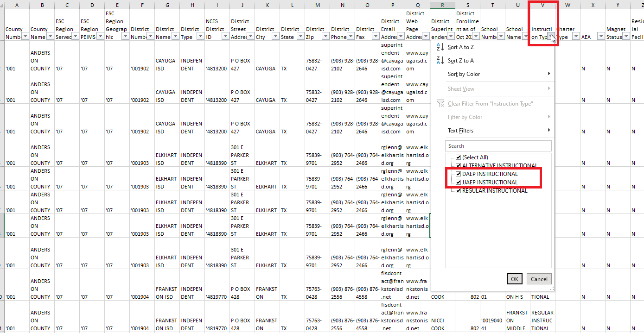The height and width of the screenshot is (333, 644).
Task: Select the column V header
Action: (x=542, y=6)
